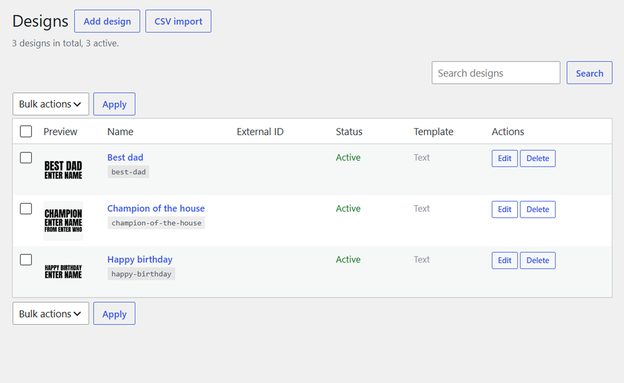Click Text template in Champion row
Screen dimensions: 624x383
click(422, 208)
